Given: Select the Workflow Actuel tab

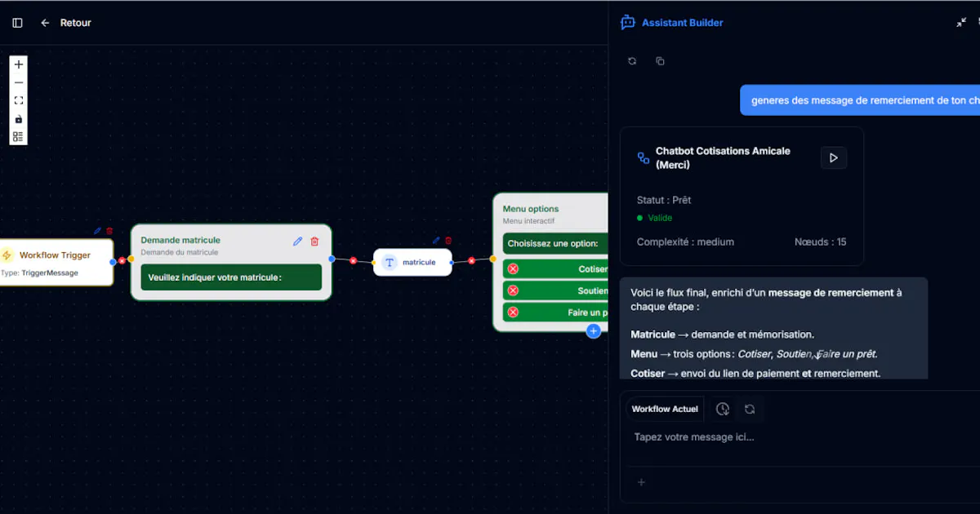Looking at the screenshot, I should click(665, 409).
